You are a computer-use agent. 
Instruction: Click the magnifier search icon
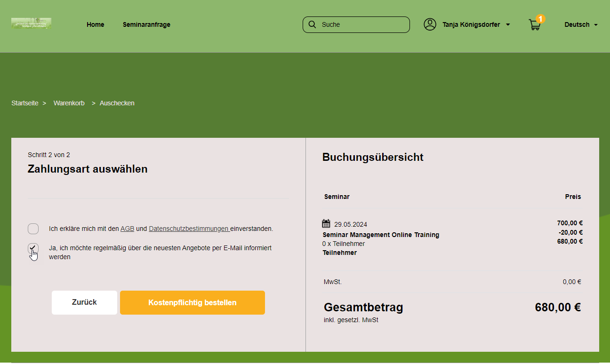coord(312,24)
